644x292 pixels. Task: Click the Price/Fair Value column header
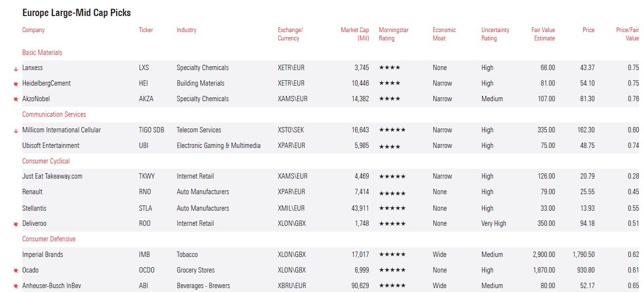click(x=627, y=34)
